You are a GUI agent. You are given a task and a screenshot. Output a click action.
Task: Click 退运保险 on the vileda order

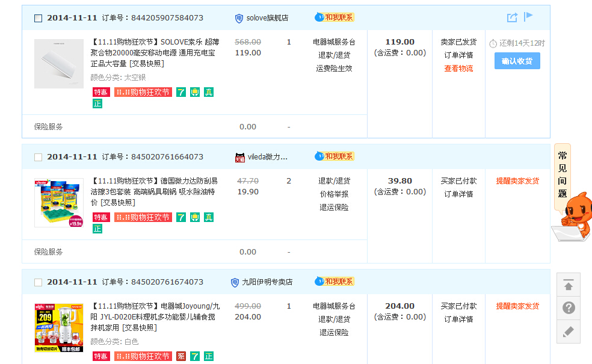pos(334,208)
